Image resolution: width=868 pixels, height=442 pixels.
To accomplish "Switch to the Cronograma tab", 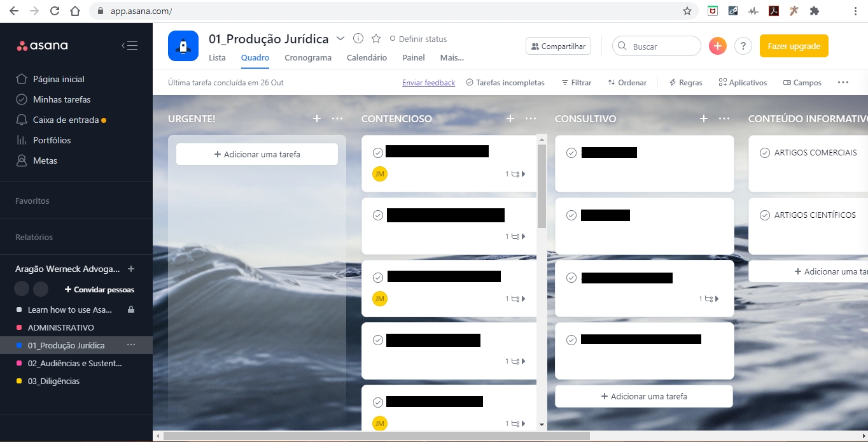I will pyautogui.click(x=307, y=57).
